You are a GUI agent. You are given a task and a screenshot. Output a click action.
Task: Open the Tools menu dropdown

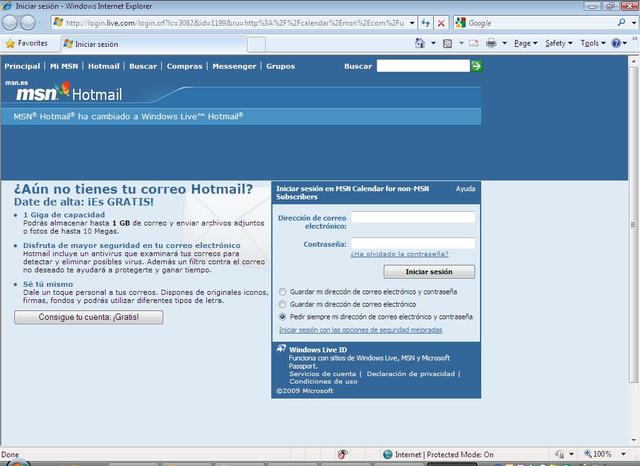click(x=593, y=43)
